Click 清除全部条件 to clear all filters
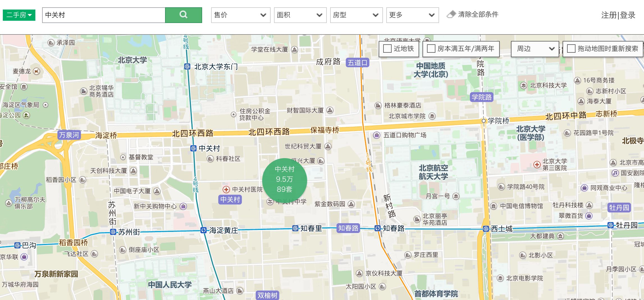644x300 pixels. click(478, 14)
